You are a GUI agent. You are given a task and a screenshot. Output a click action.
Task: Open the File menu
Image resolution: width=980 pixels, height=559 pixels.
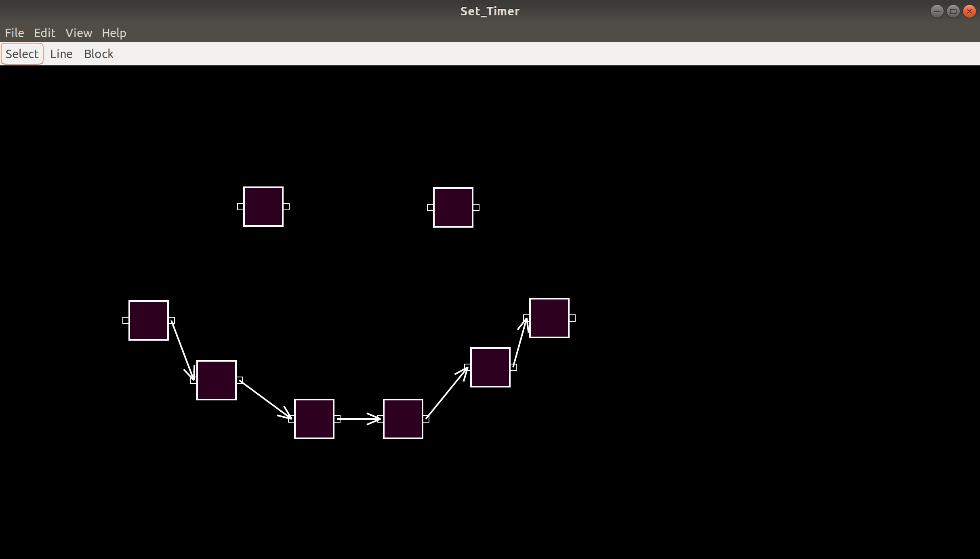point(15,33)
